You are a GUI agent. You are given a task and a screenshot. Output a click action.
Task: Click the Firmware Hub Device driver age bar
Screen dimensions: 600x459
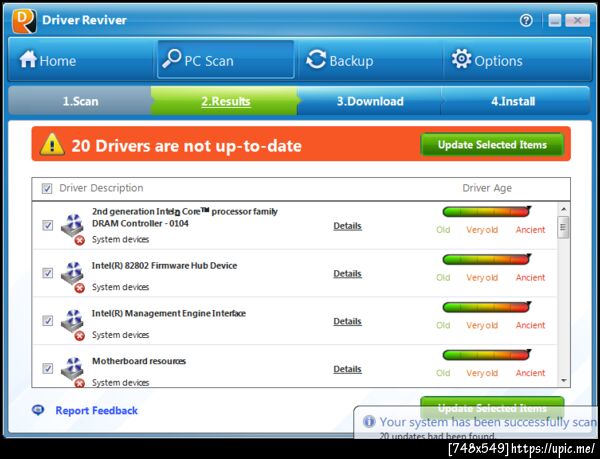486,259
